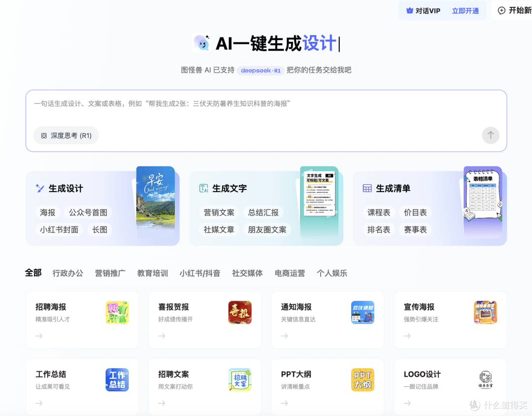532x416 pixels.
Task: Click the arrow on the 招聘海报 card
Action: click(39, 336)
